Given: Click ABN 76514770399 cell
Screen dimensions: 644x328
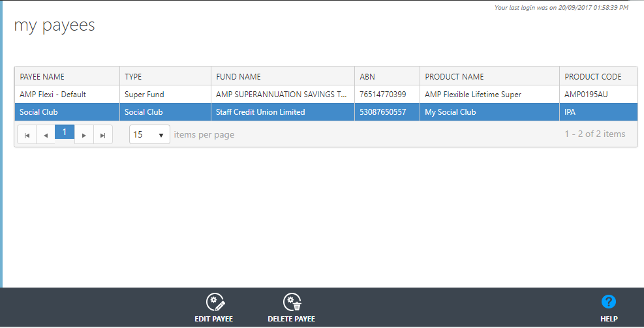Looking at the screenshot, I should [x=388, y=95].
